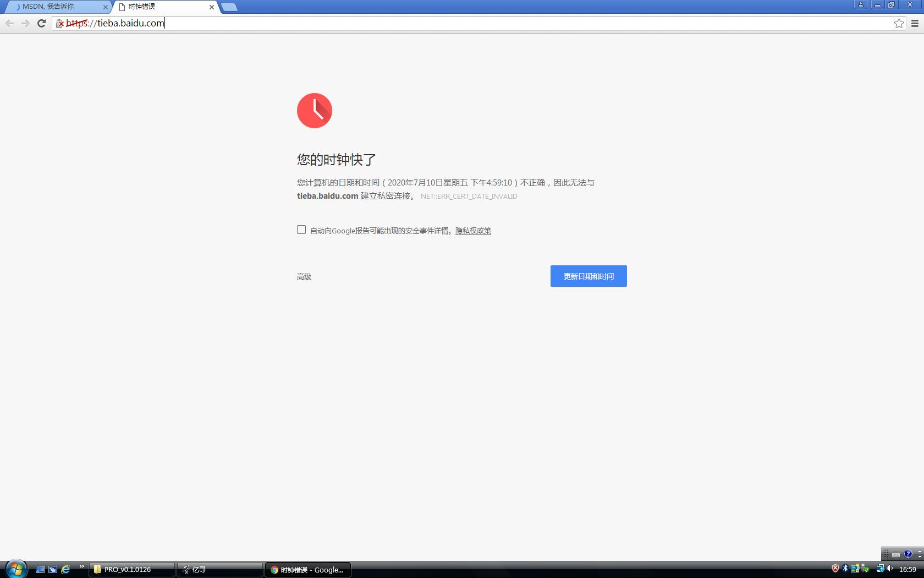Open the network connection tray icon
Image resolution: width=924 pixels, height=578 pixels.
(880, 569)
